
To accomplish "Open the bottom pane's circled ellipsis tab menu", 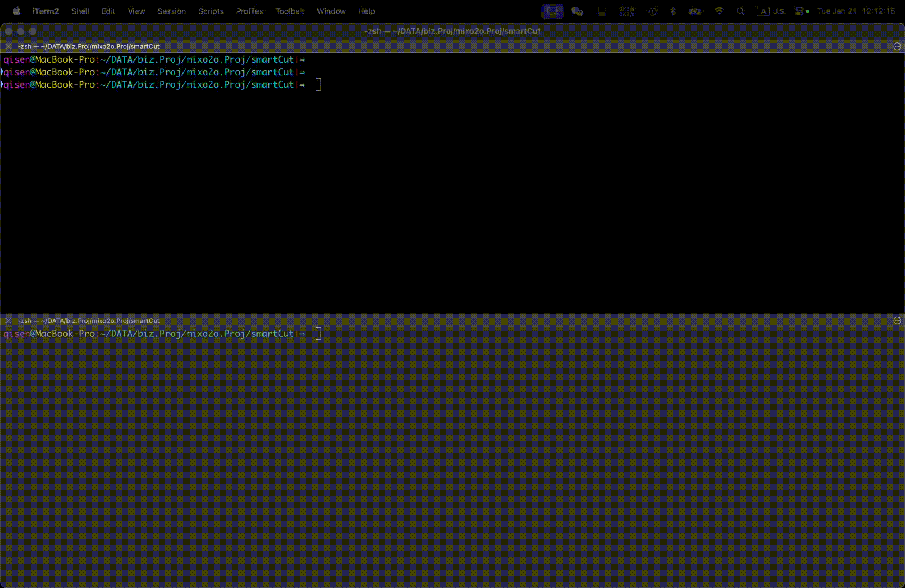I will point(897,320).
